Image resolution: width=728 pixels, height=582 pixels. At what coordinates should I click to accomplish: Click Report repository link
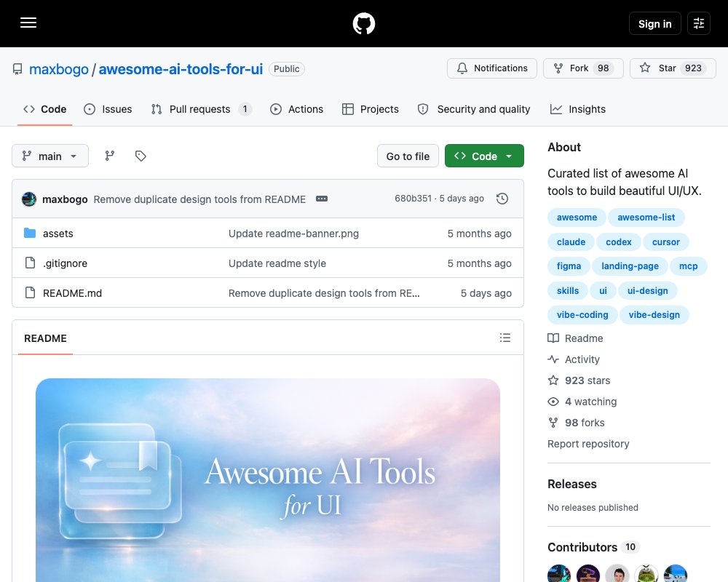tap(588, 444)
